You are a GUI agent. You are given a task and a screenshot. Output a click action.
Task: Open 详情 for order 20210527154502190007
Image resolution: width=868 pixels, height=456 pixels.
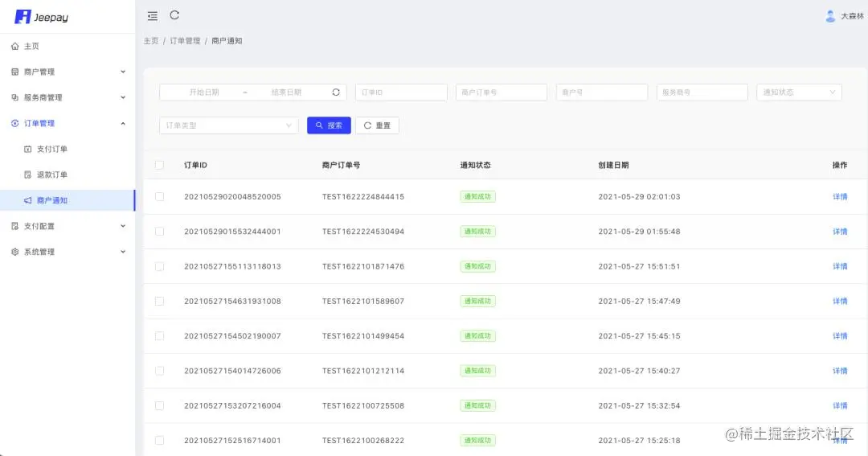(840, 335)
